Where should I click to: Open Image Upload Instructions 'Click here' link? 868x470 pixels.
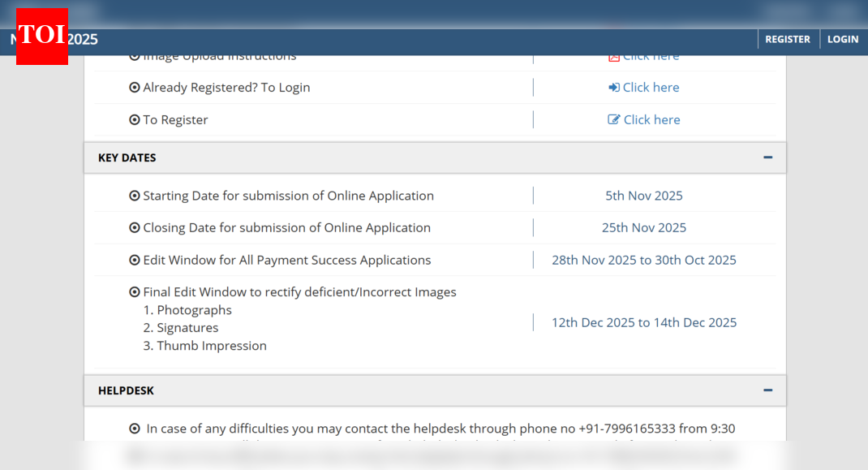click(x=651, y=57)
